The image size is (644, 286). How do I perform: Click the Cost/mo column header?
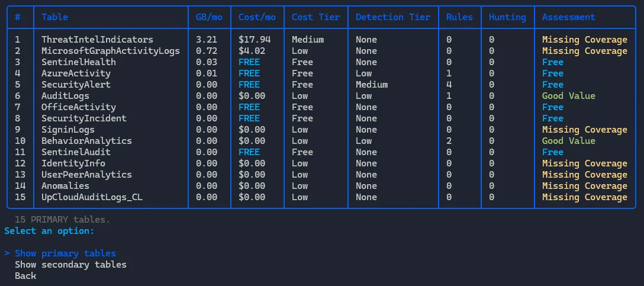(257, 17)
